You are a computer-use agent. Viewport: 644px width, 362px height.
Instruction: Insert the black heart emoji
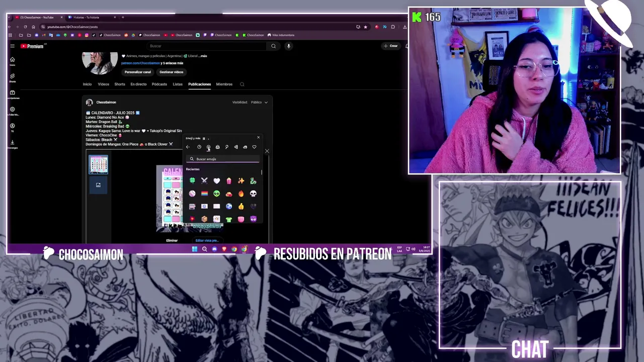253,206
